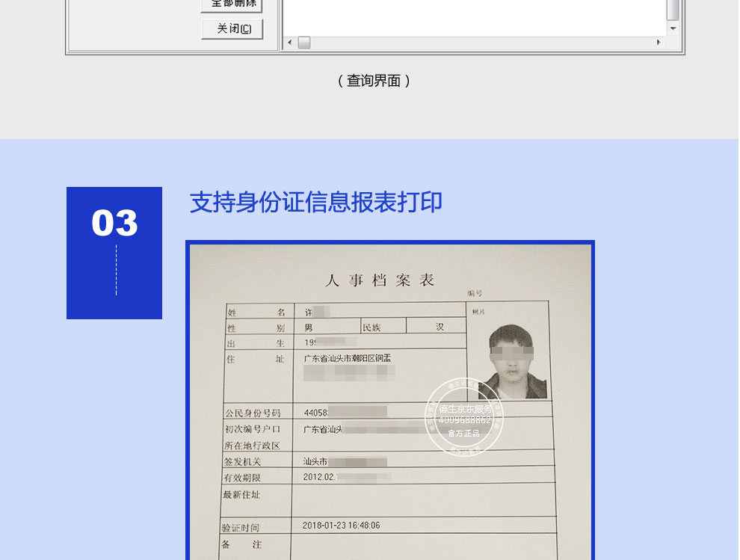The image size is (740, 560).
Task: Click the 关闭(C) close button
Action: [232, 29]
